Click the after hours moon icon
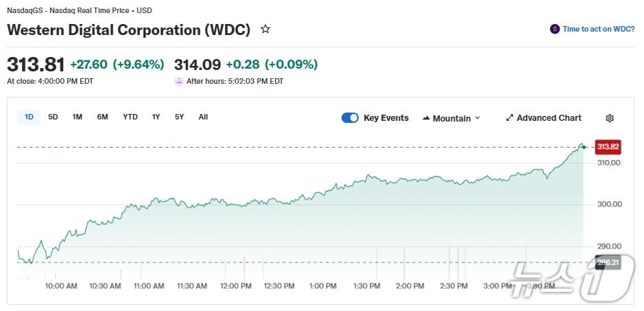The width and height of the screenshot is (644, 311). (179, 81)
